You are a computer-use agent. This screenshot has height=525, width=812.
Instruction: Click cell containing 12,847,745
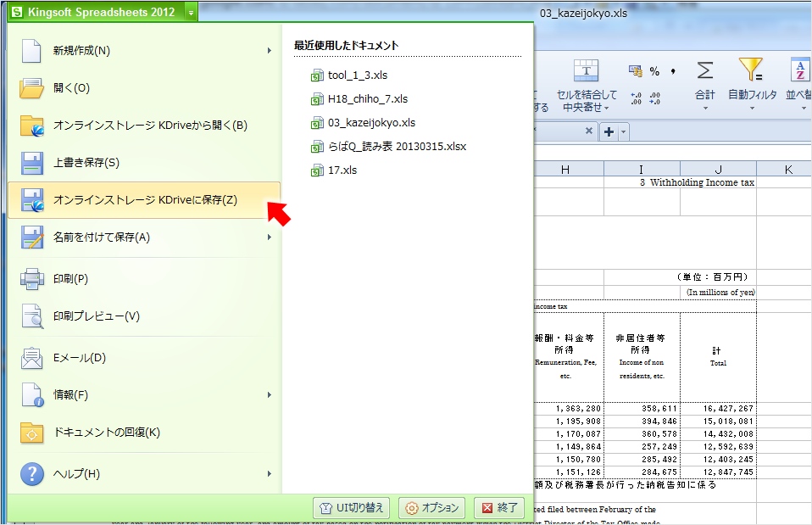click(x=718, y=472)
